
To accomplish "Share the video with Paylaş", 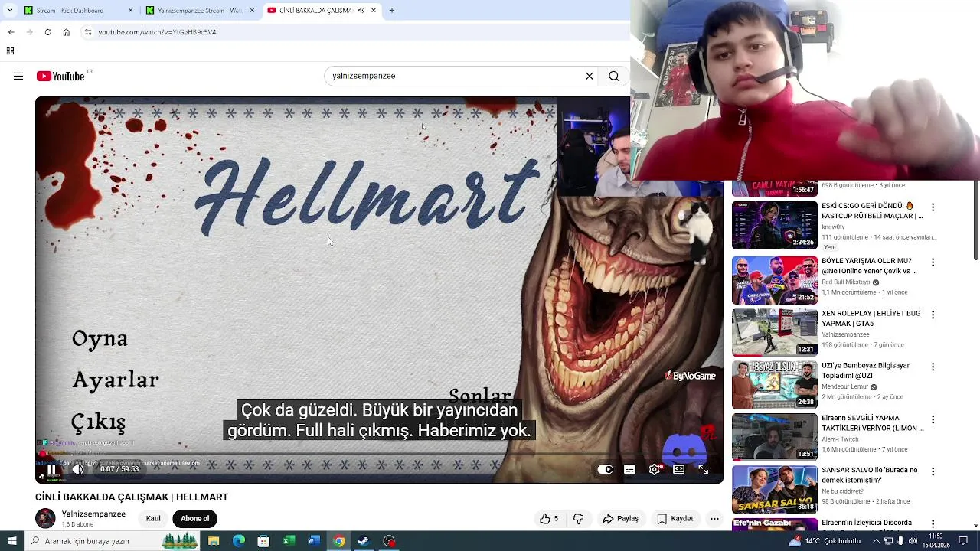I will [620, 518].
